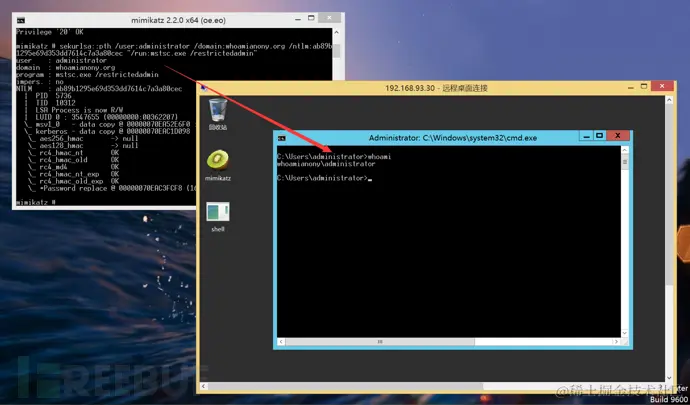690x405 pixels.
Task: Minimize the mimikatz 2.2.0 window
Action: click(298, 18)
